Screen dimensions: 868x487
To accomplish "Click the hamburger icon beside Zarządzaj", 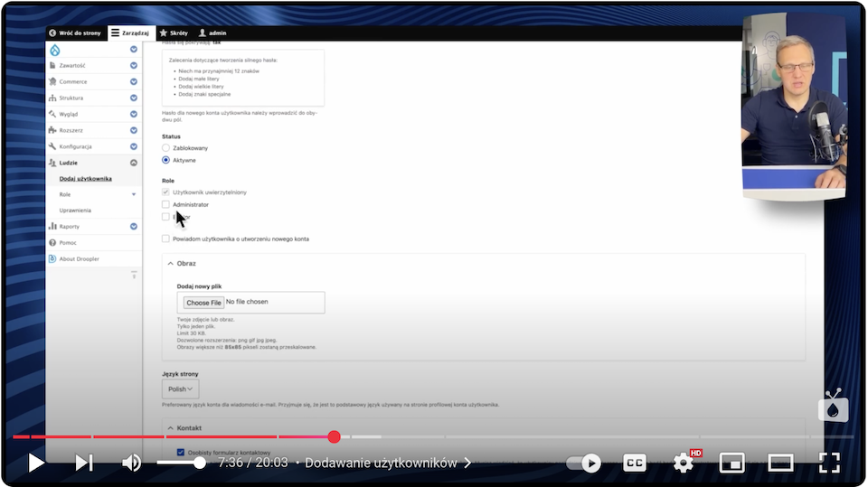I will click(115, 33).
